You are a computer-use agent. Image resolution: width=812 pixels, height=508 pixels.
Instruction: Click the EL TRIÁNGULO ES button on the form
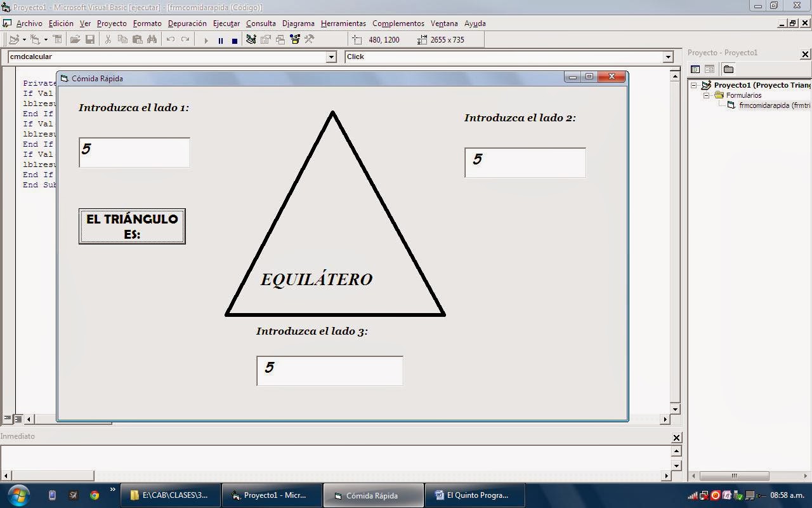point(131,225)
